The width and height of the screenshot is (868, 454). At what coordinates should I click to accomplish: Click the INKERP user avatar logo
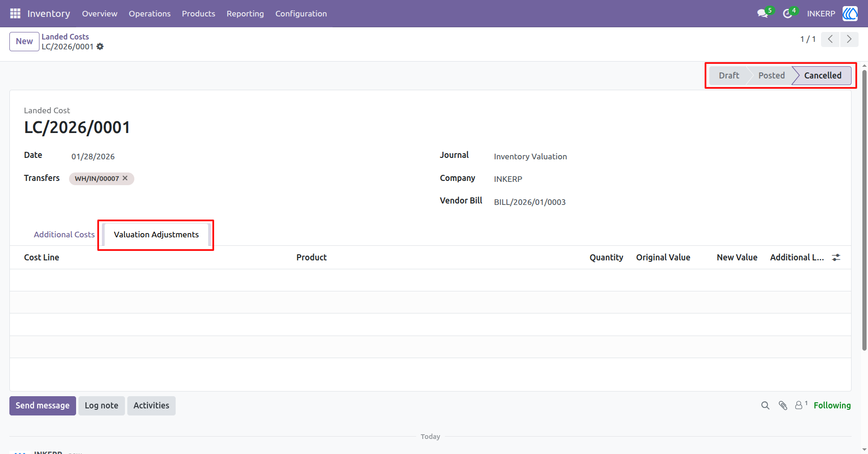[850, 14]
